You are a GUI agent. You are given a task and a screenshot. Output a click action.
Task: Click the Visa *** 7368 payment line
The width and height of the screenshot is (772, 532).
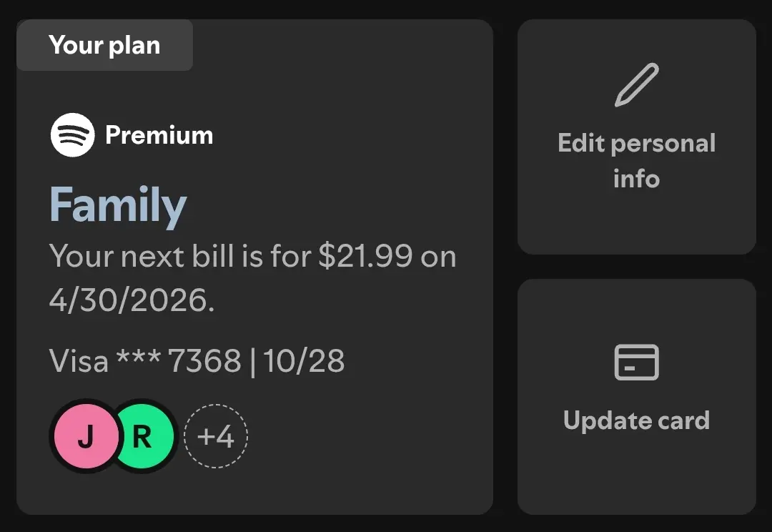pos(197,361)
